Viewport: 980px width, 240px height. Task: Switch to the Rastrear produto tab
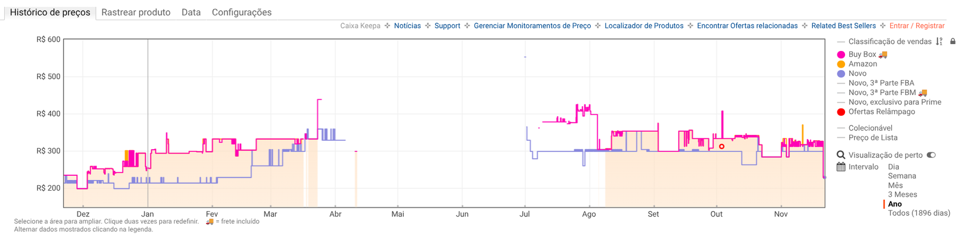[x=136, y=12]
